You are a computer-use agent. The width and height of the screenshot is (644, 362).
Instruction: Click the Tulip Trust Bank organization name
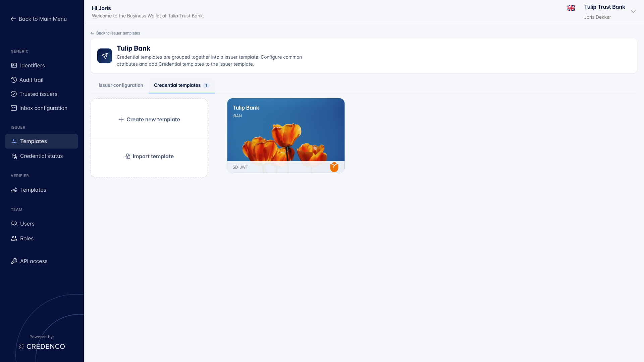coord(604,7)
